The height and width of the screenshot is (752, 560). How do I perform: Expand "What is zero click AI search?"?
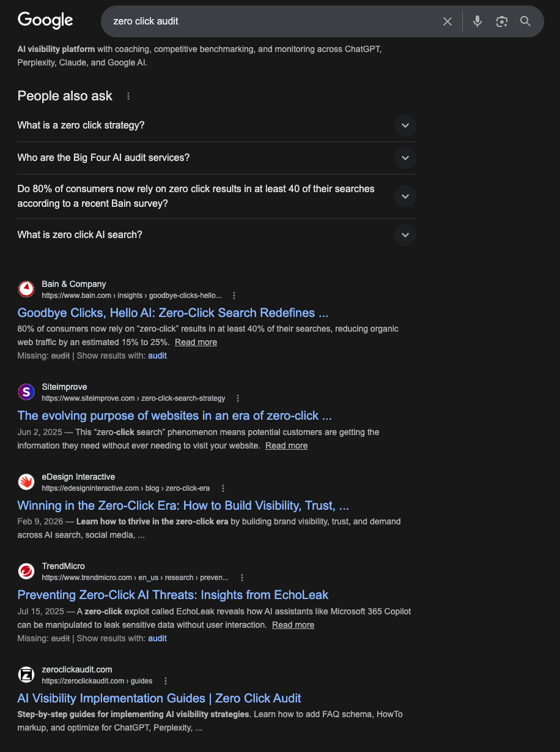(405, 235)
